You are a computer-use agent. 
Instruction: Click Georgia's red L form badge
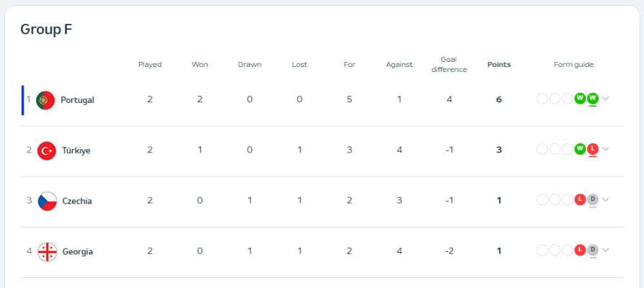pos(580,251)
